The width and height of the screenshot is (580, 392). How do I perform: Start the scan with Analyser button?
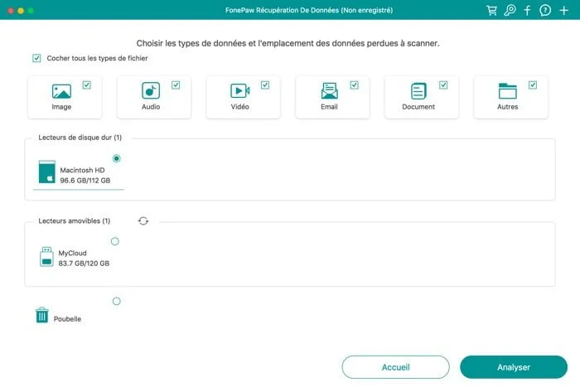514,367
